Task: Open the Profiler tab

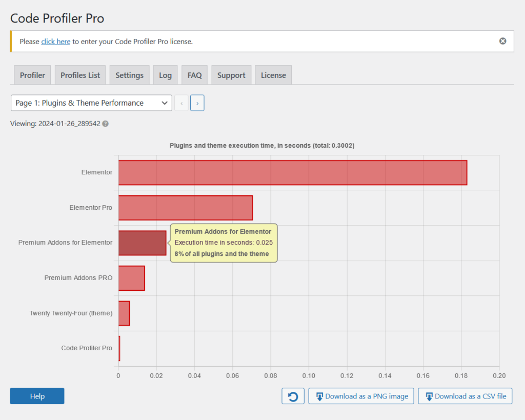Action: [32, 75]
